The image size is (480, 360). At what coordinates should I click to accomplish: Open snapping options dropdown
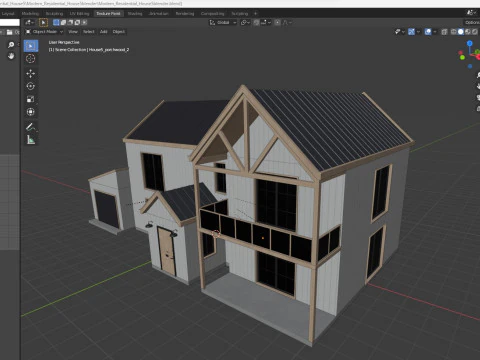(x=266, y=22)
